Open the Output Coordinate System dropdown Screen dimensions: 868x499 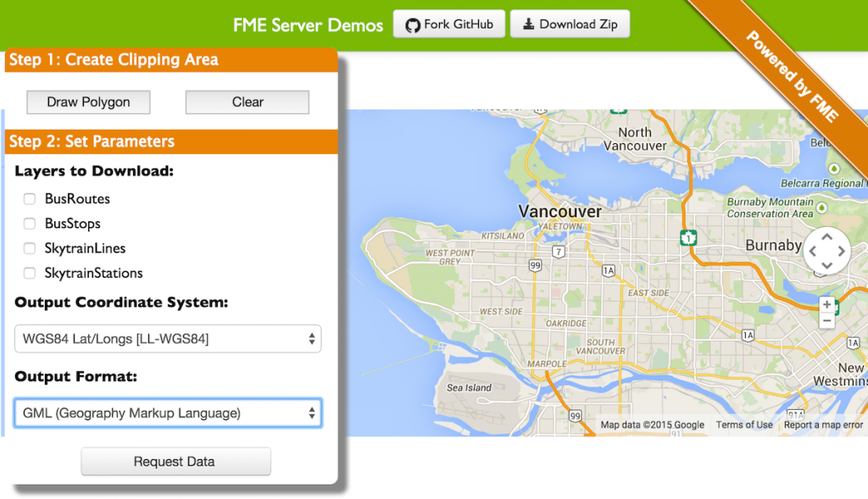(168, 339)
